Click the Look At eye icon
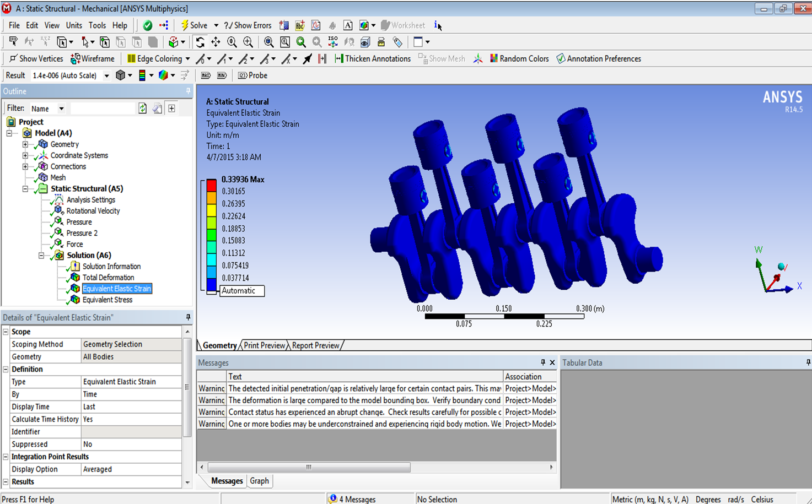 365,42
